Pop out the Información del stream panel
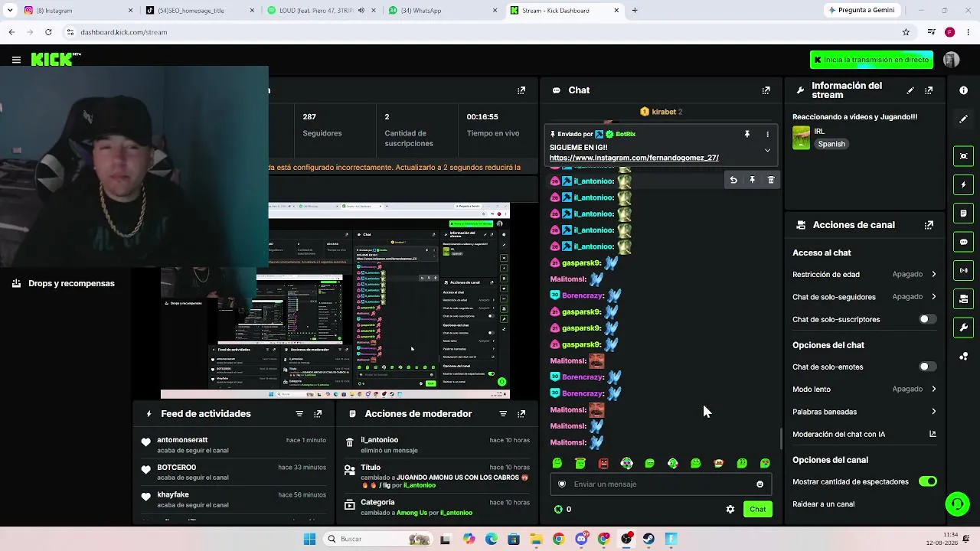Viewport: 980px width, 551px height. point(929,90)
